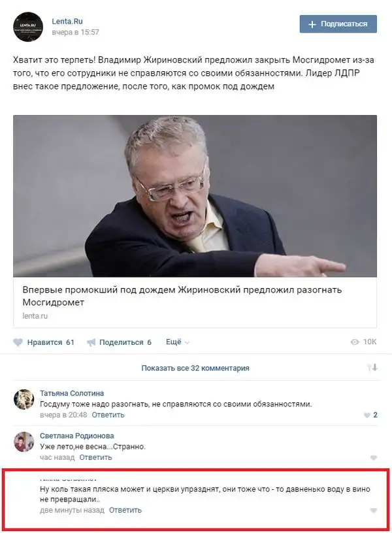Image resolution: width=392 pixels, height=533 pixels.
Task: Toggle comment sort order arrows
Action: point(372,368)
